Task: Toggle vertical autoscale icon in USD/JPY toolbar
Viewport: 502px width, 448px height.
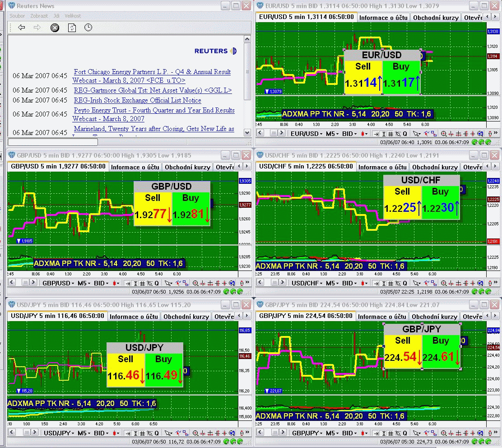Action: [x=135, y=433]
